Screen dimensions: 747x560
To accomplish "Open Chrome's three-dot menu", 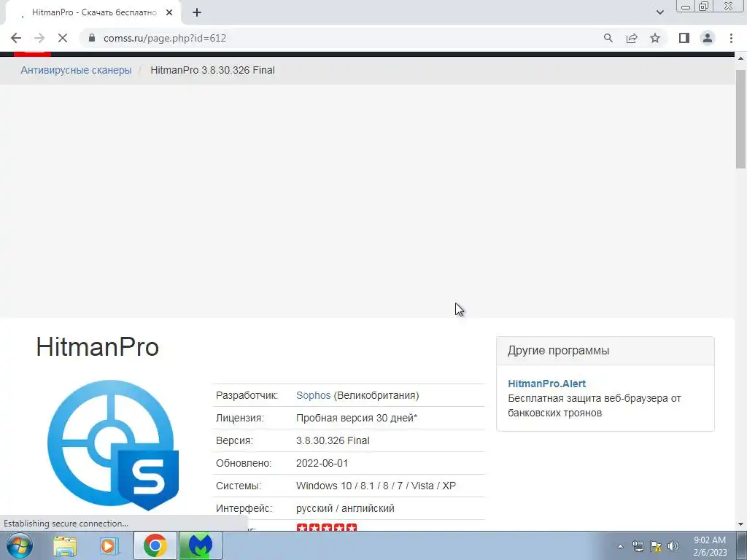I will point(731,38).
